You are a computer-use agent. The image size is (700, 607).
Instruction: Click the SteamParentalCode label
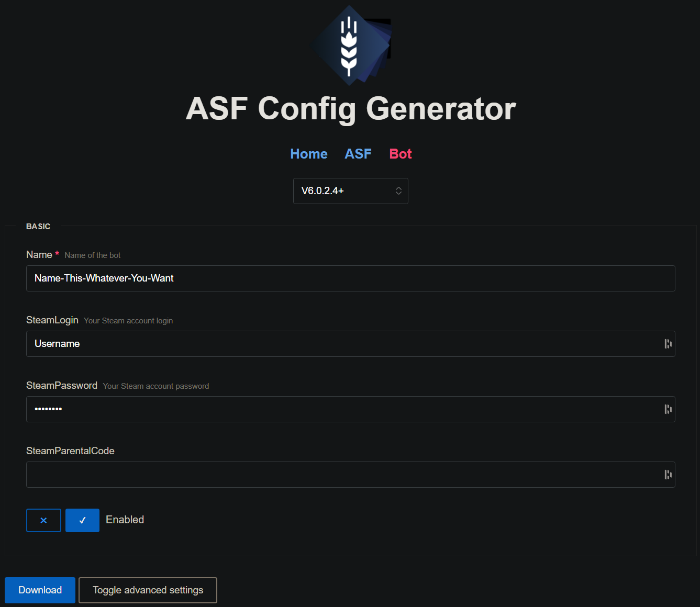pyautogui.click(x=70, y=451)
